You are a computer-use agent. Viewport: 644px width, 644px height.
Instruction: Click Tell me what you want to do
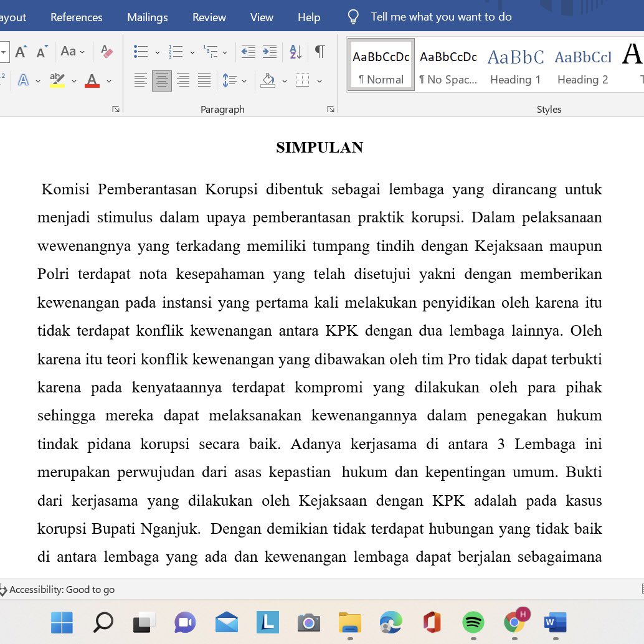(441, 17)
